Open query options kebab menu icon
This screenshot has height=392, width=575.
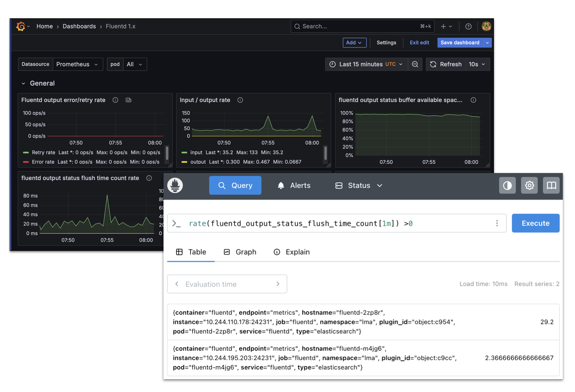pyautogui.click(x=497, y=223)
